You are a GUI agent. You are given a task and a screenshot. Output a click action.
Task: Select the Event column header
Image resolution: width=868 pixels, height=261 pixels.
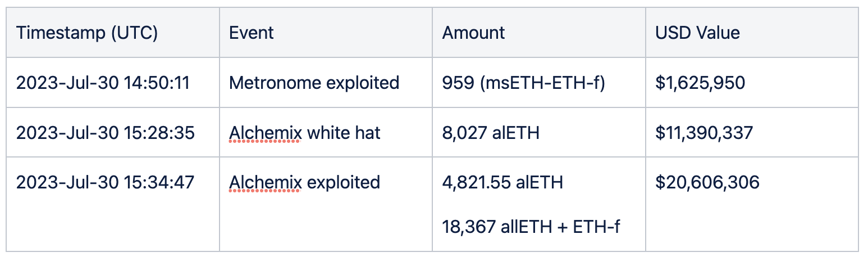click(x=251, y=33)
